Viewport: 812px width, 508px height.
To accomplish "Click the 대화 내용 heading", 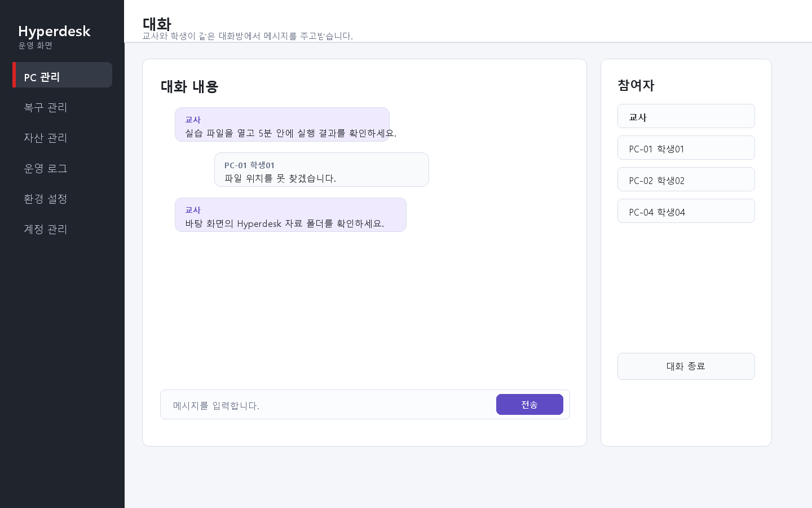I will (x=189, y=86).
